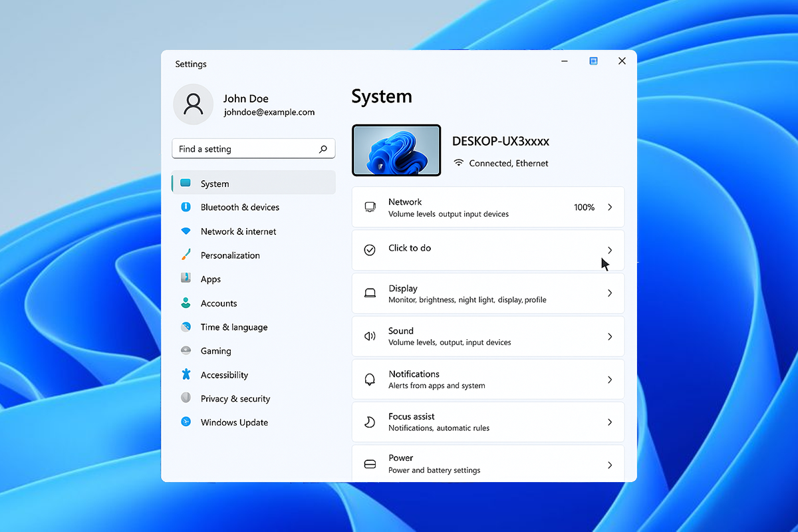Image resolution: width=798 pixels, height=532 pixels.
Task: Click the search magnifier in Find a setting
Action: click(323, 149)
